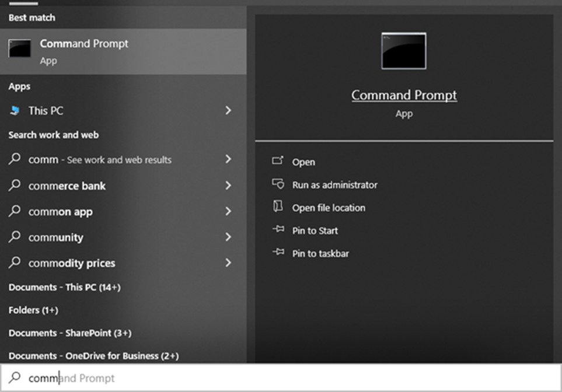Choose Pin to taskbar
The height and width of the screenshot is (392, 562).
320,254
